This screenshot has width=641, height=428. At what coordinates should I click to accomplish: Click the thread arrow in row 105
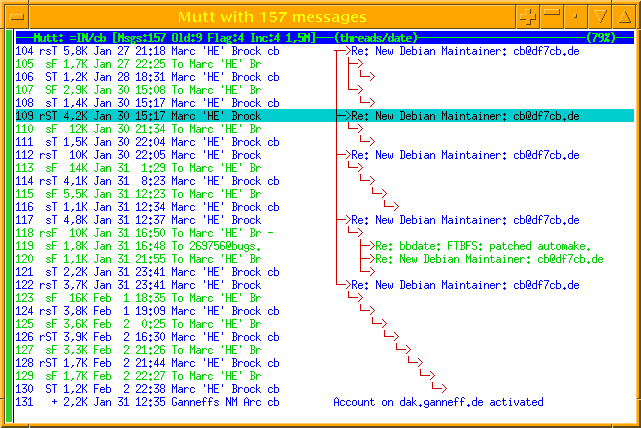355,63
